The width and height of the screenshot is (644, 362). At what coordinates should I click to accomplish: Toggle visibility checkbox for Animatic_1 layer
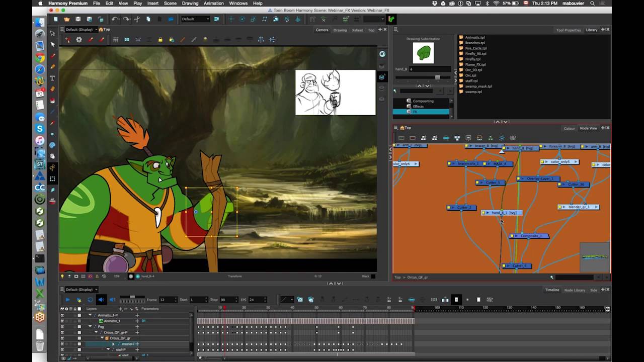62,321
